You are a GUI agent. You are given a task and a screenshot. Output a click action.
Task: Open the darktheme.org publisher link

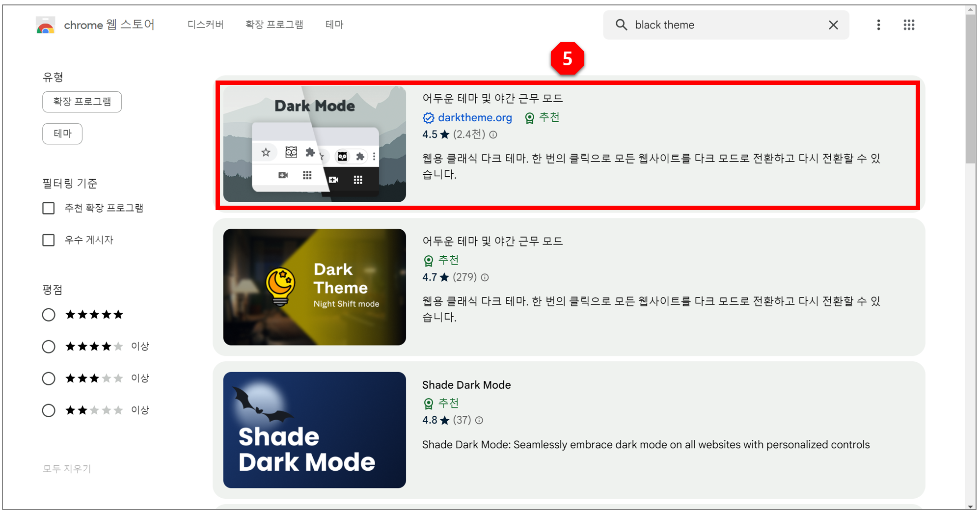click(475, 118)
